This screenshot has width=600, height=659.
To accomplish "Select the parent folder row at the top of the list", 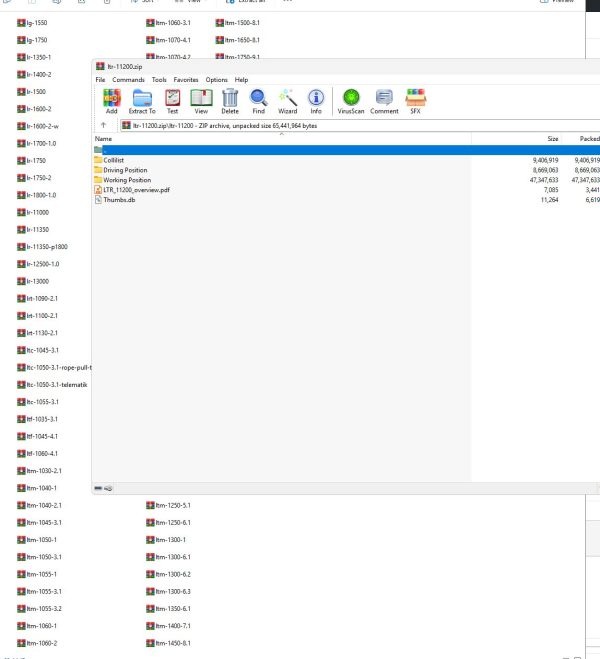I will pyautogui.click(x=346, y=150).
